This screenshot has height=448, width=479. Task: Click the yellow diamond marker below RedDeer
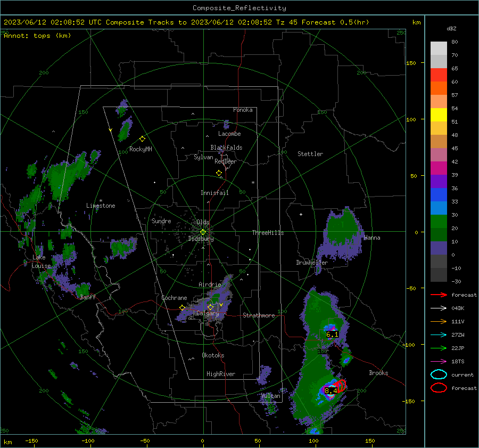pos(219,173)
